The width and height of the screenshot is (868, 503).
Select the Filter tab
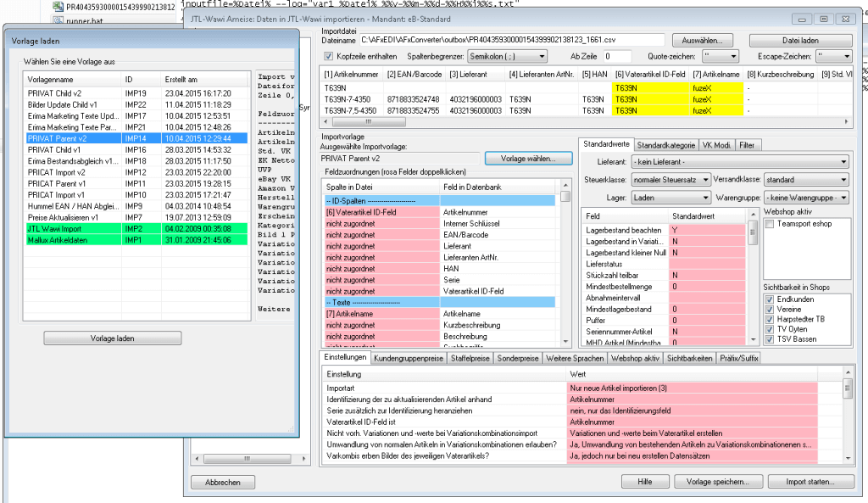[747, 145]
